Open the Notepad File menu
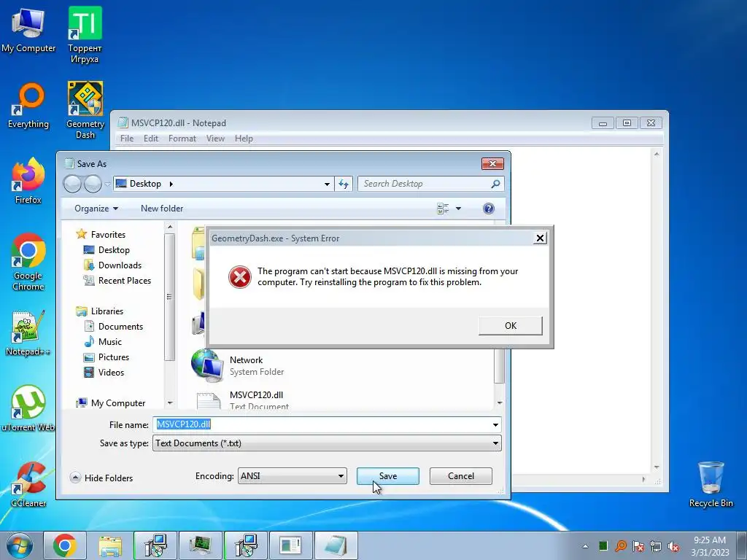 pyautogui.click(x=127, y=139)
